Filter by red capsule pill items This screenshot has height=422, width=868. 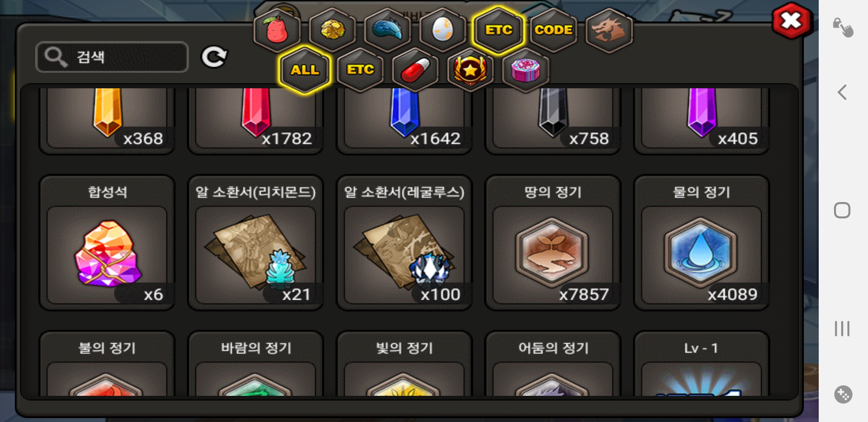pyautogui.click(x=415, y=70)
